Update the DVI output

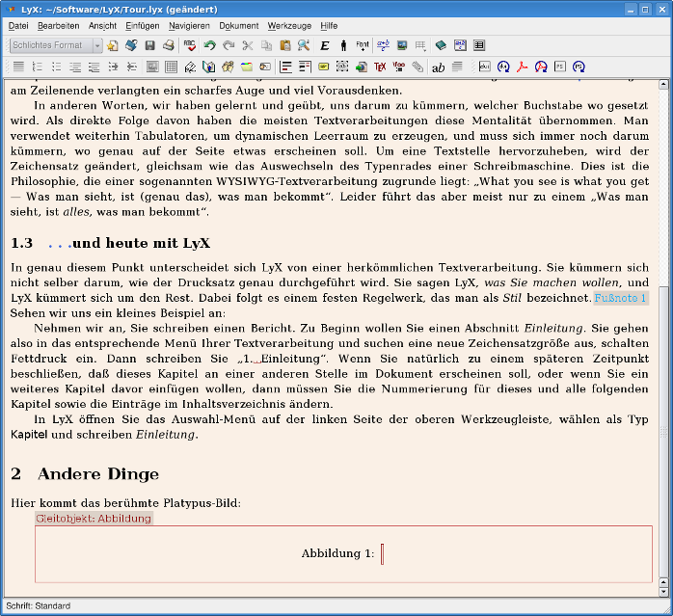[x=503, y=67]
